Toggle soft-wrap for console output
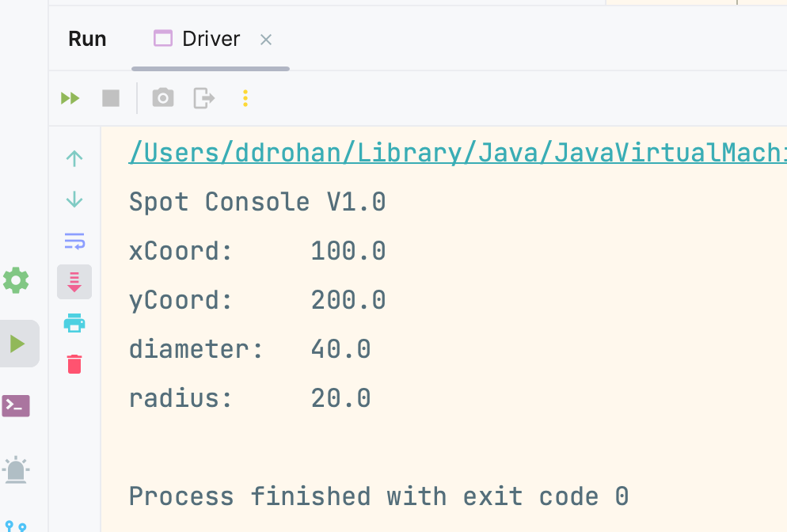The image size is (787, 532). (74, 241)
